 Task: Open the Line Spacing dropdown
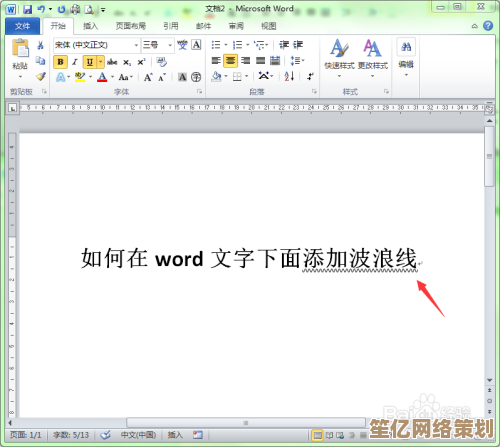pos(297,61)
